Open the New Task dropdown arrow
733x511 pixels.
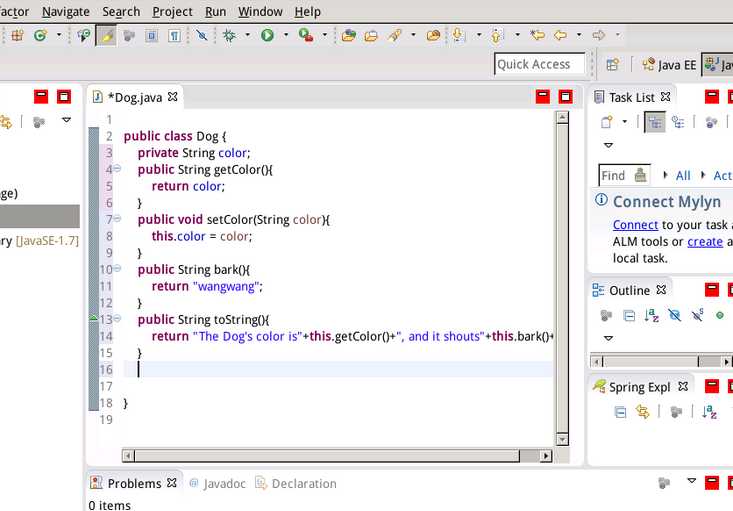625,122
